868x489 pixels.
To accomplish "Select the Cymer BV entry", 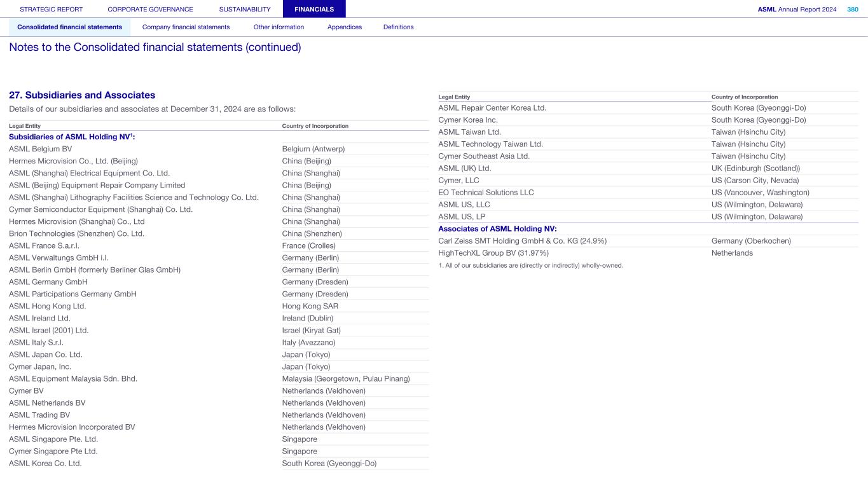I will (27, 390).
